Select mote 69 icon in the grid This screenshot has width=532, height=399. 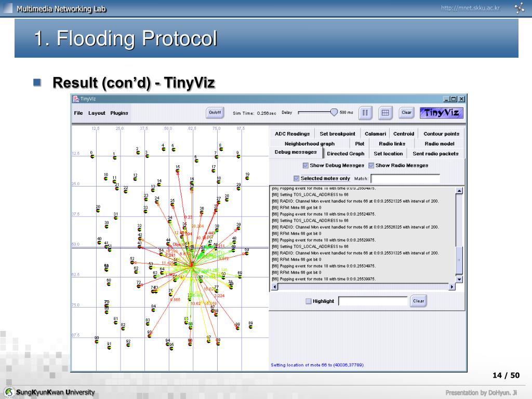click(240, 276)
